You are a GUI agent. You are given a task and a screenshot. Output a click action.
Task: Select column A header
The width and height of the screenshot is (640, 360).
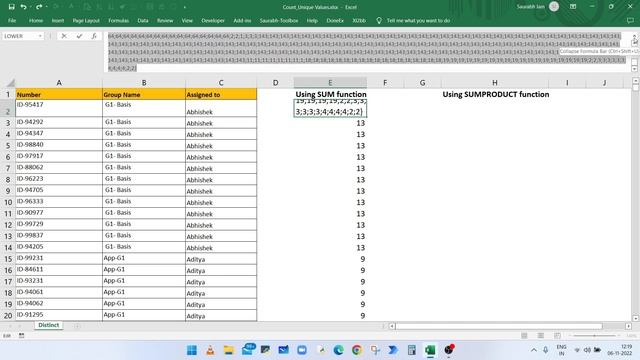pyautogui.click(x=59, y=83)
